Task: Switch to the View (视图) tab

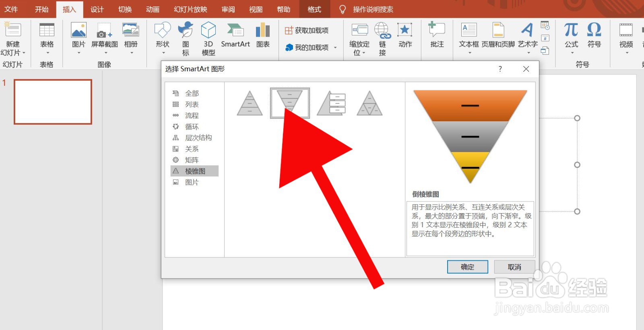Action: pos(256,9)
